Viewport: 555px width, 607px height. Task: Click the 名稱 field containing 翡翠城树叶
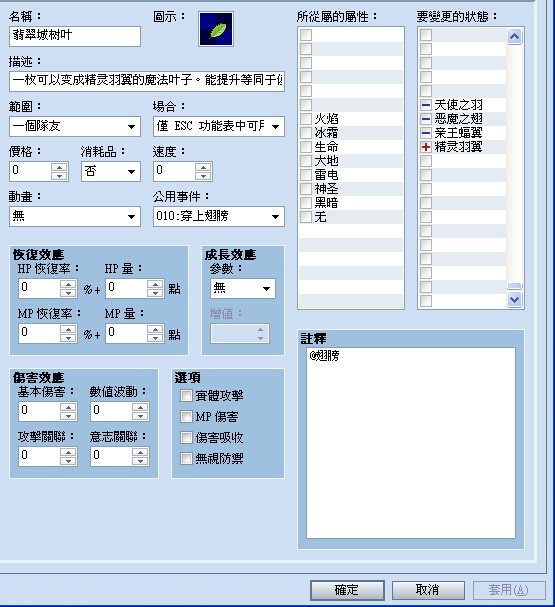75,36
